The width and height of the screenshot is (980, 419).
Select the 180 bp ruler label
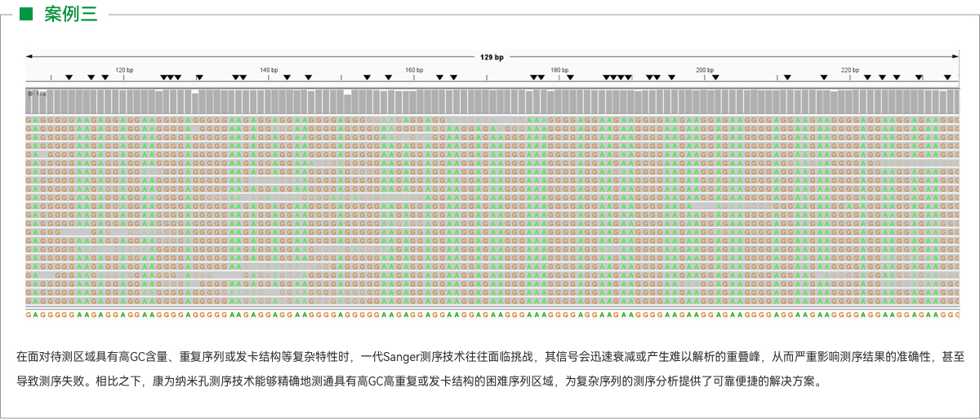click(559, 70)
